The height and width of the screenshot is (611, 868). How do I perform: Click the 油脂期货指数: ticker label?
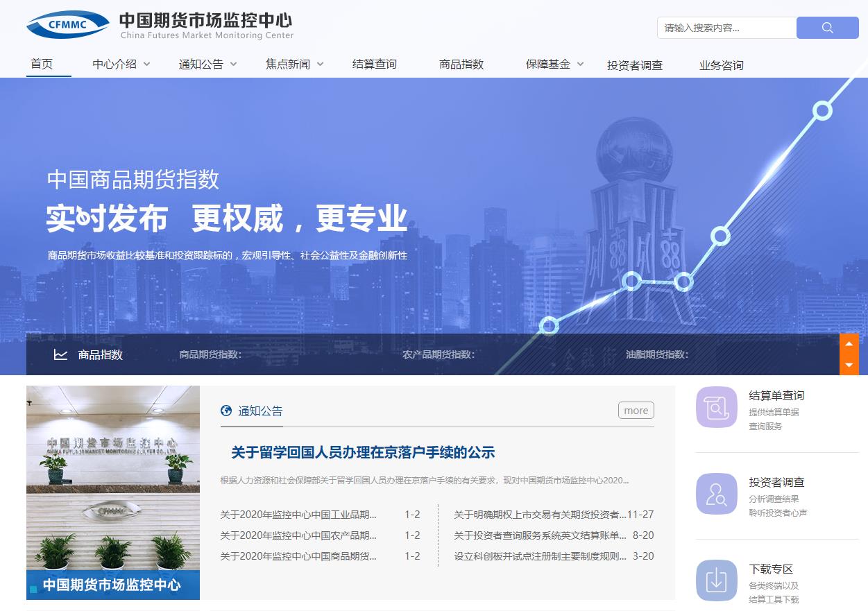tap(657, 354)
